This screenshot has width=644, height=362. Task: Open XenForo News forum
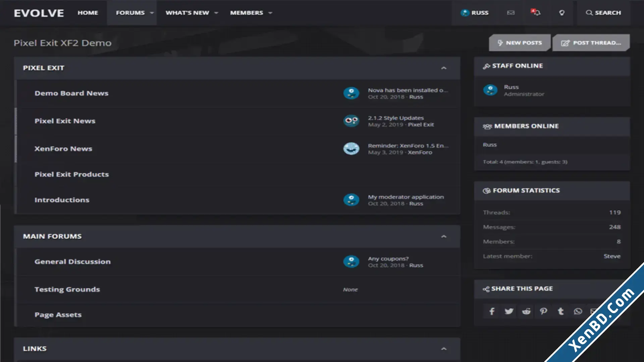[x=63, y=149]
